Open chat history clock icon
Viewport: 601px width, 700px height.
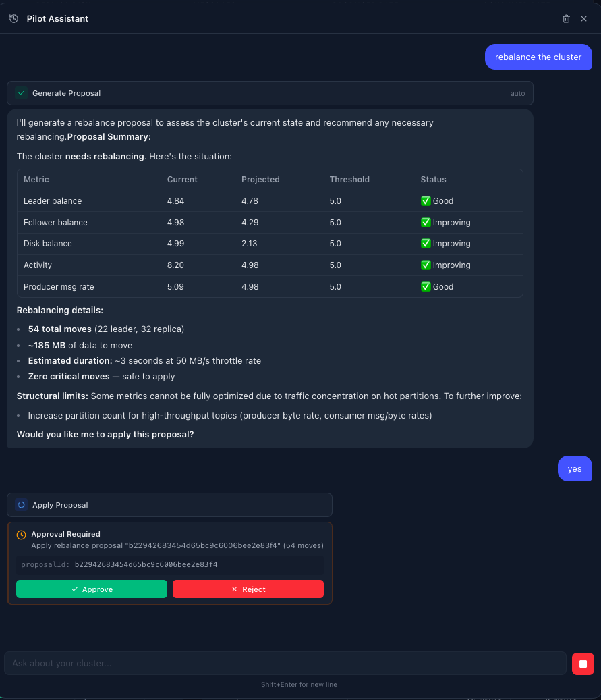click(14, 18)
